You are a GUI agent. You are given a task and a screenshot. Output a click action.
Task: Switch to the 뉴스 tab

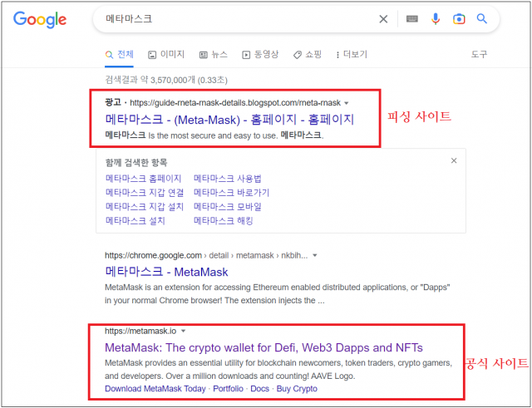coord(214,55)
